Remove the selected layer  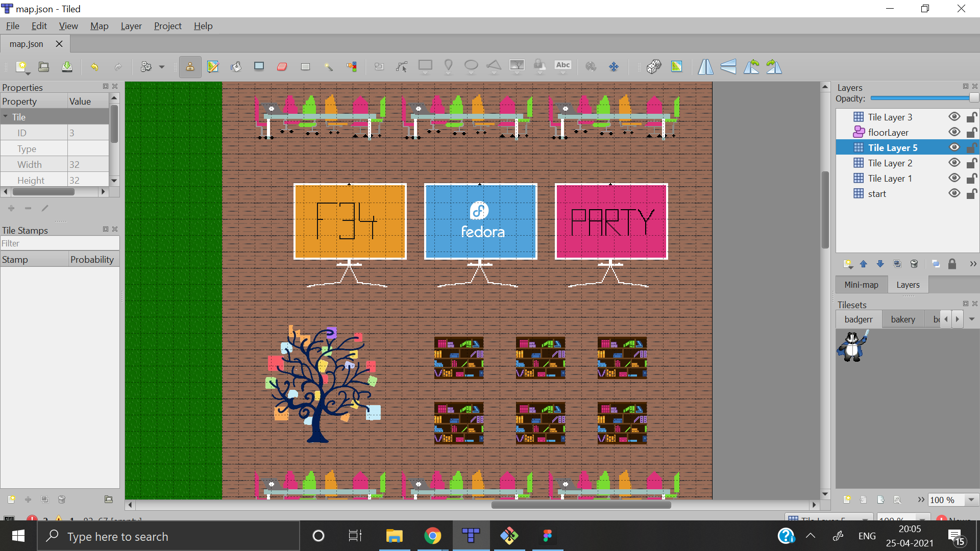pos(914,264)
